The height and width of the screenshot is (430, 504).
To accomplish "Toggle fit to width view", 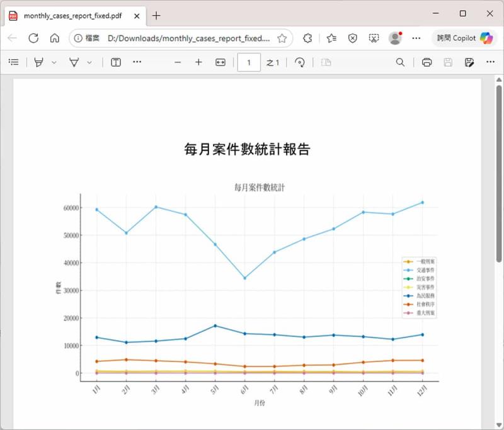I will (220, 62).
